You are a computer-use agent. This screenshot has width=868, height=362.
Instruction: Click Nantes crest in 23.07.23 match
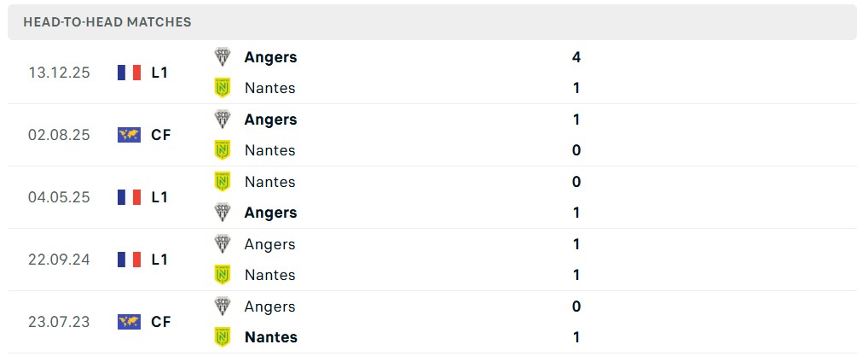[223, 337]
